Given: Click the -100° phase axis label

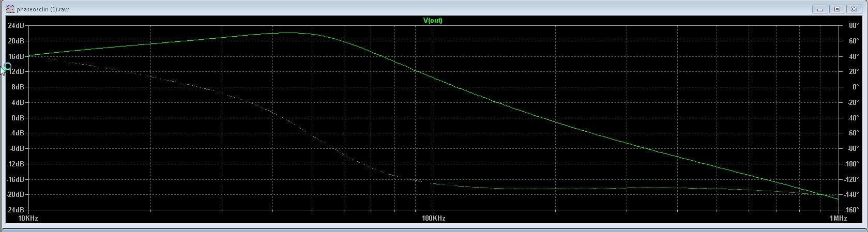Looking at the screenshot, I should click(852, 164).
